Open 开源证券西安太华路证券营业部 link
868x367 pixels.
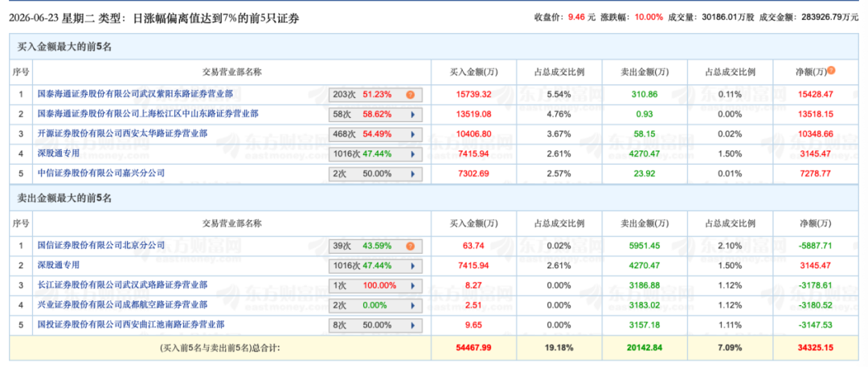122,133
